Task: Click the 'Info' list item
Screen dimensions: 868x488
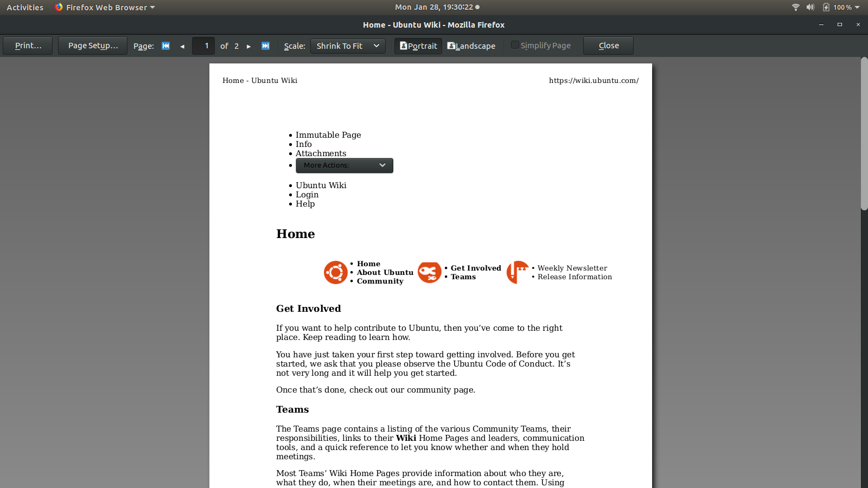Action: click(x=304, y=144)
